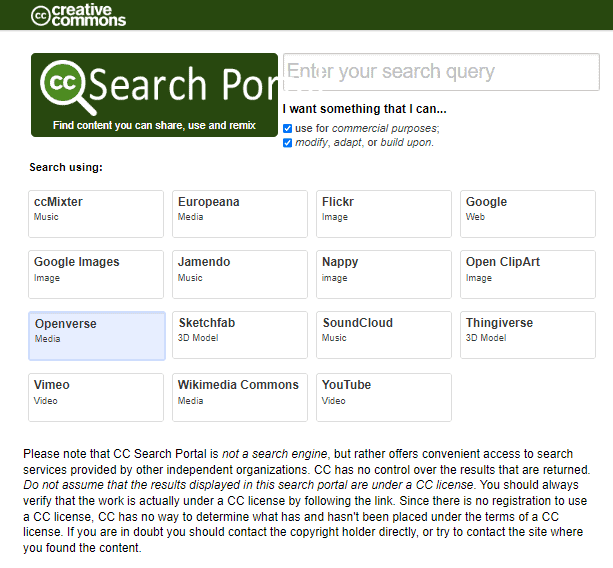Screen dimensions: 613x568
Task: Click the 'not a search engine' italic text
Action: coord(274,453)
